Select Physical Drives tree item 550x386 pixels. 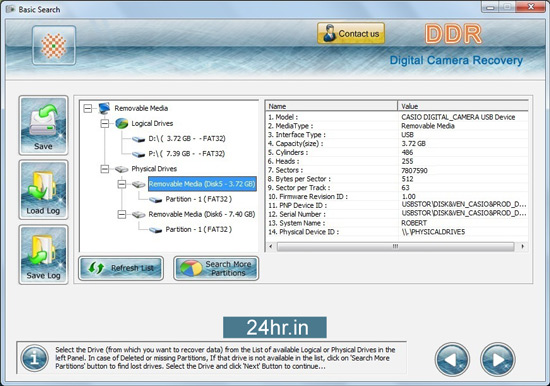tap(154, 169)
